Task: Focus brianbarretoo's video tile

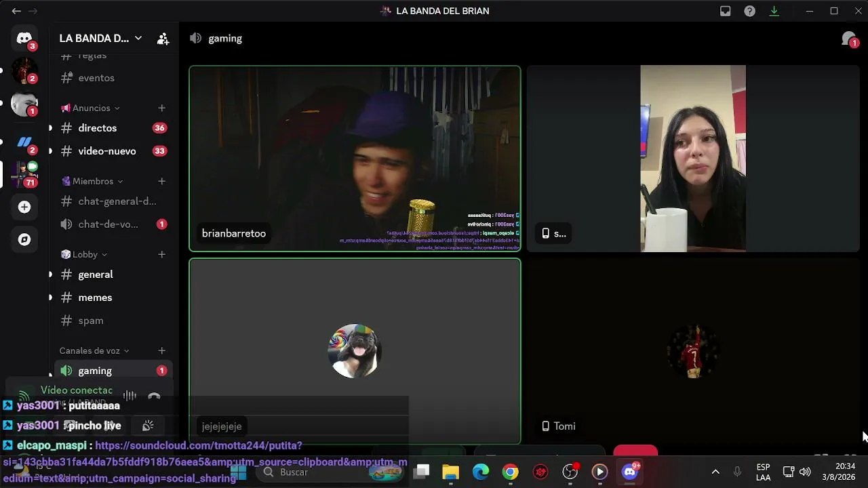Action: point(355,159)
